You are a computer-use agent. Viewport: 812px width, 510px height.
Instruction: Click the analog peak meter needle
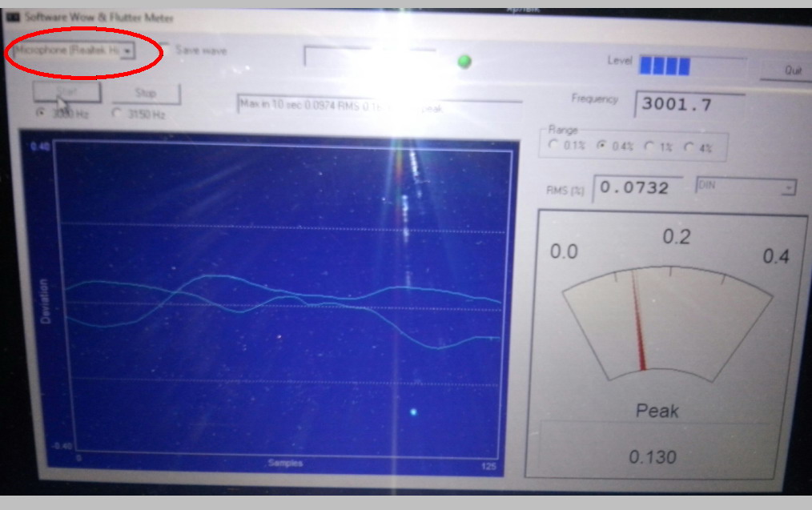(637, 320)
